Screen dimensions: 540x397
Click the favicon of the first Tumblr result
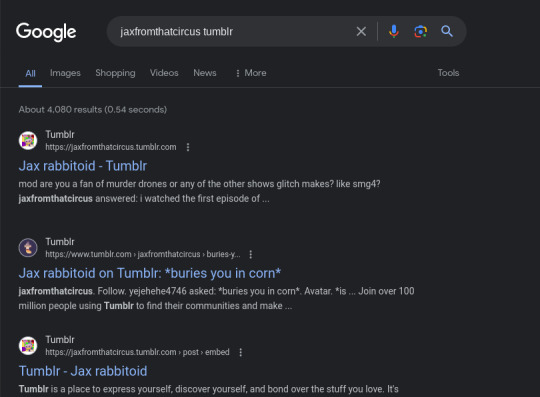tap(28, 140)
